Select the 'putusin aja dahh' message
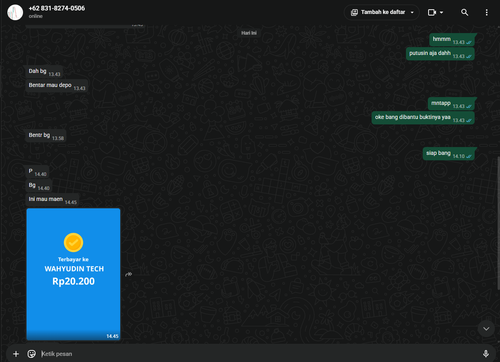Viewport: 500px width, 362px height. point(440,54)
